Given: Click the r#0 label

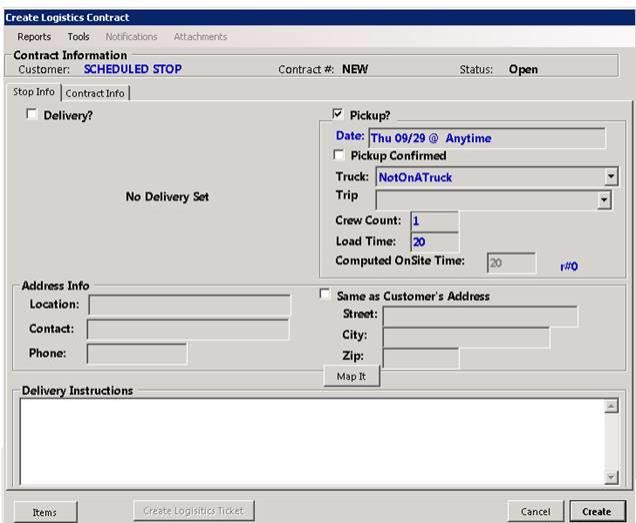Looking at the screenshot, I should pyautogui.click(x=569, y=267).
